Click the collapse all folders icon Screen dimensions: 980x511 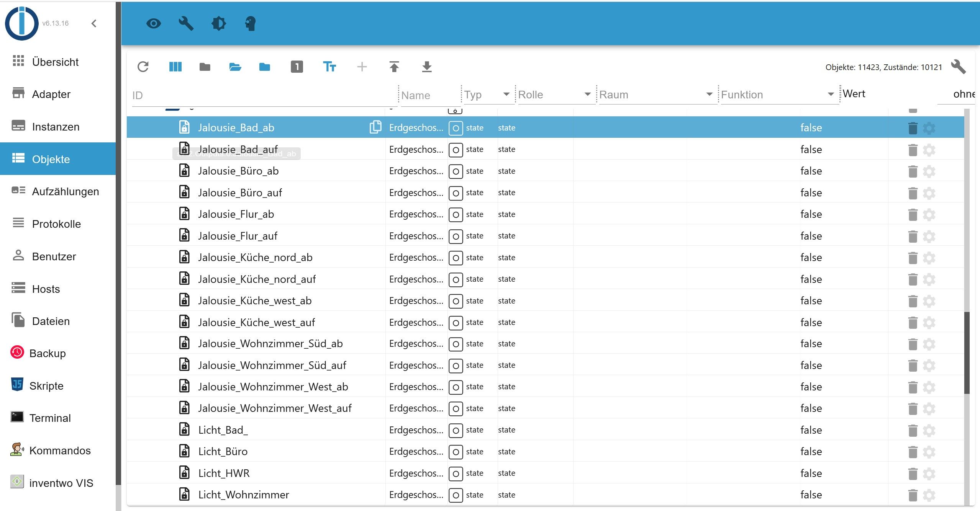[x=205, y=67]
